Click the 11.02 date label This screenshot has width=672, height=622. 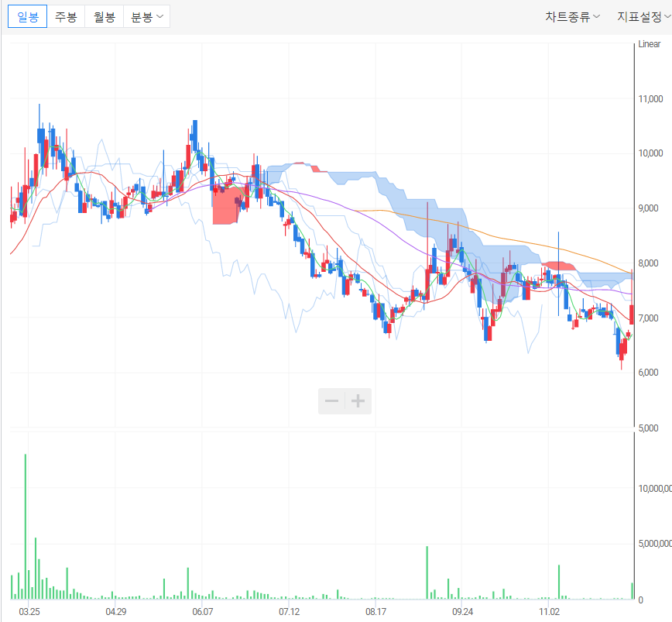tap(549, 611)
